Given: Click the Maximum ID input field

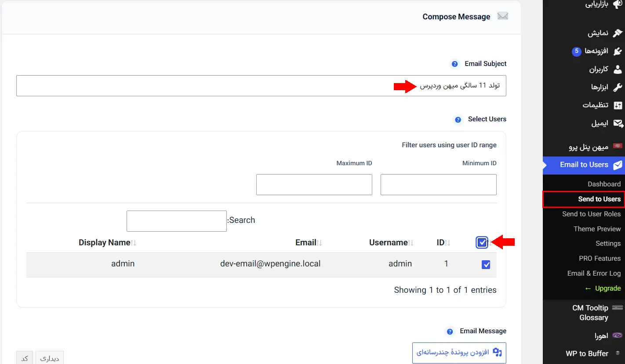Looking at the screenshot, I should [314, 185].
